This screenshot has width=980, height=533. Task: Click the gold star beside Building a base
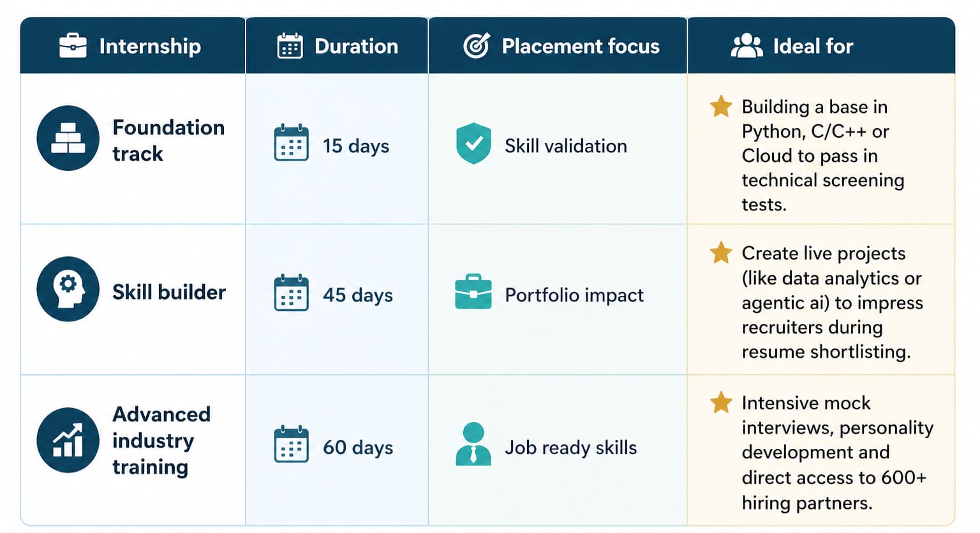(721, 106)
